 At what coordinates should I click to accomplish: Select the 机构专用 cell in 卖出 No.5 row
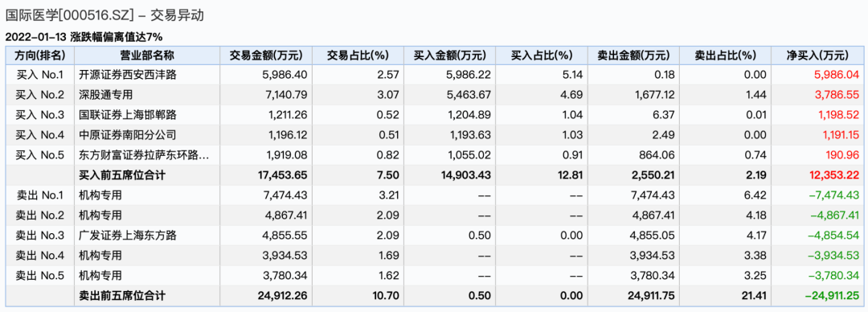100,276
